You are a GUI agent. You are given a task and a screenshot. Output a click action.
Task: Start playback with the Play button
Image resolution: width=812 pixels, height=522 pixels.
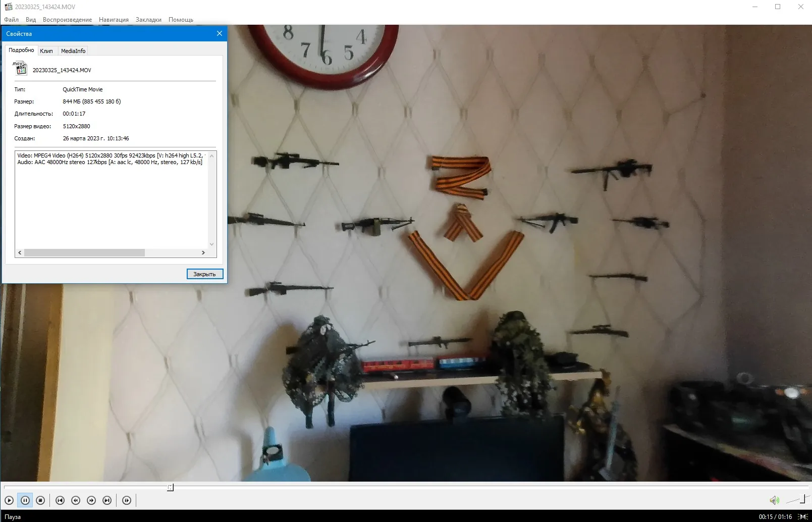coord(9,500)
